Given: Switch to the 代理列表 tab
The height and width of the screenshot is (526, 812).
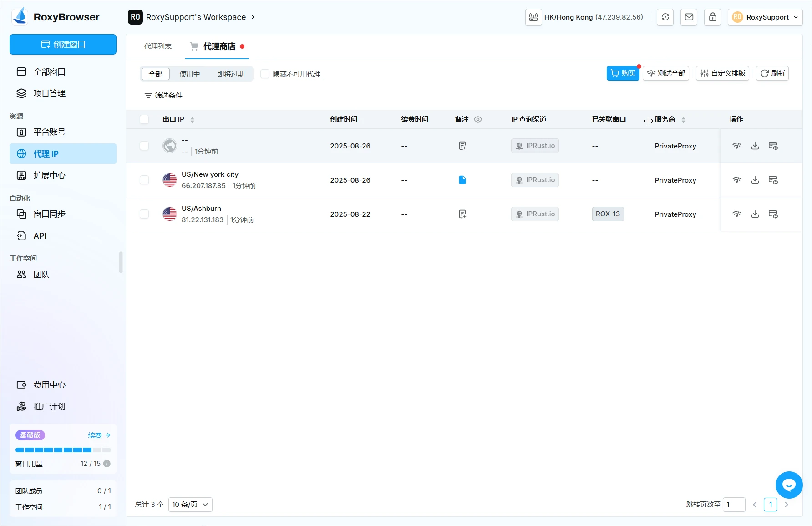Looking at the screenshot, I should [158, 46].
